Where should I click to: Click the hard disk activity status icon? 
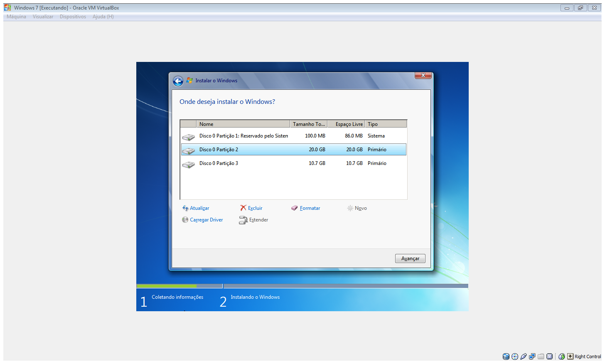[x=506, y=357]
